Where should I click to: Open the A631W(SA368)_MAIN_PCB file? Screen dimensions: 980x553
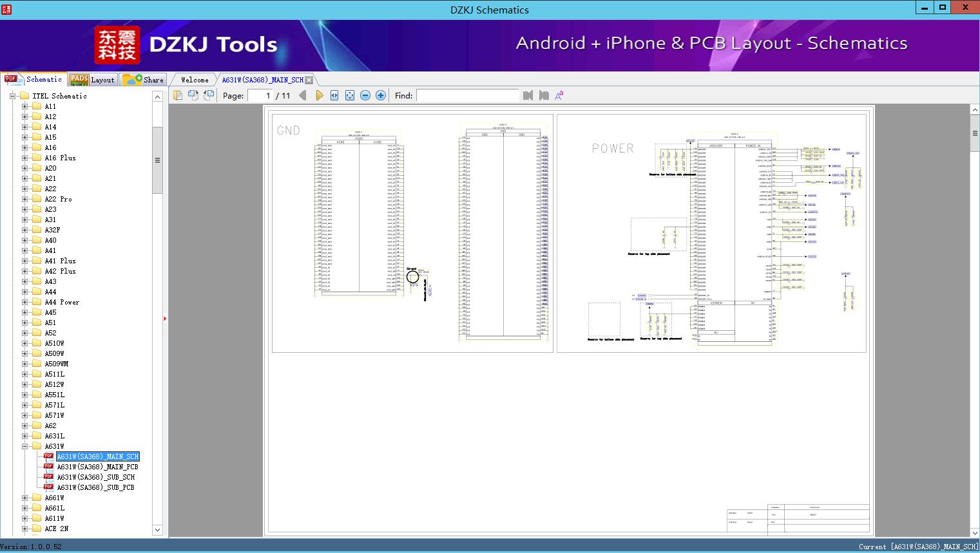[97, 467]
